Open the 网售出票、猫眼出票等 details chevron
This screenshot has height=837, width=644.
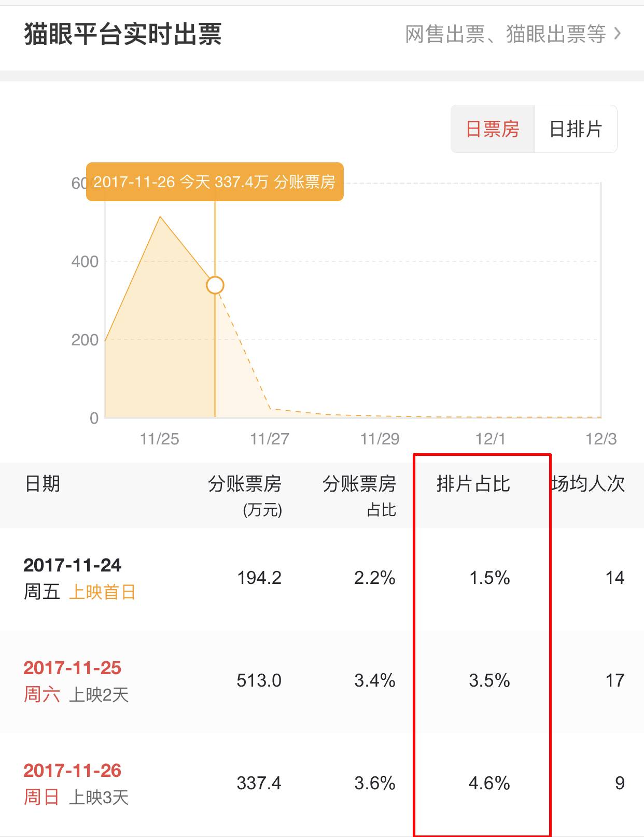617,34
